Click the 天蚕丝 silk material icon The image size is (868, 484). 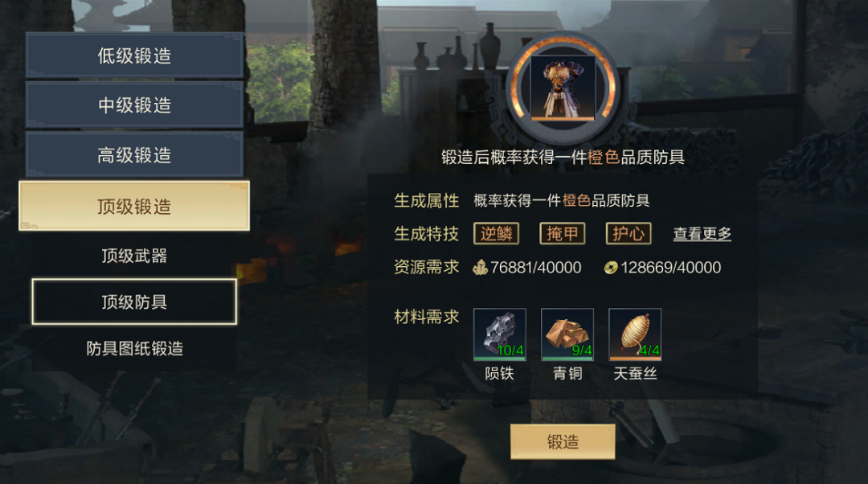pos(634,334)
